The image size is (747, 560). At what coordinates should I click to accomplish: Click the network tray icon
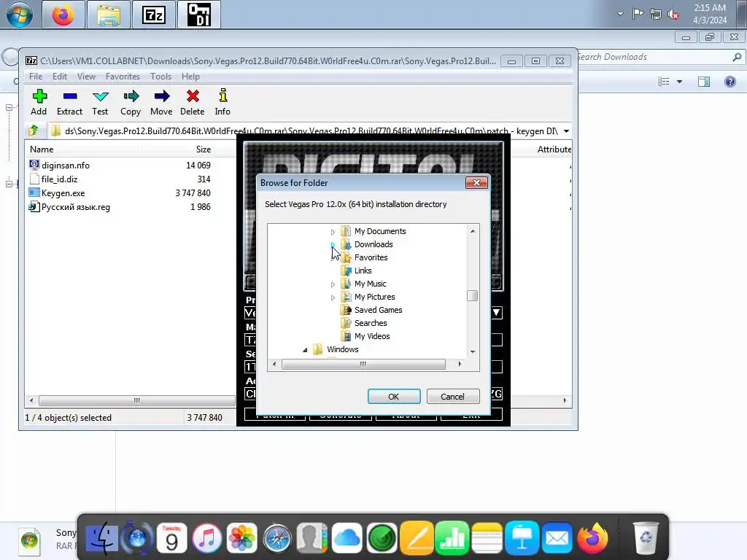pyautogui.click(x=656, y=15)
